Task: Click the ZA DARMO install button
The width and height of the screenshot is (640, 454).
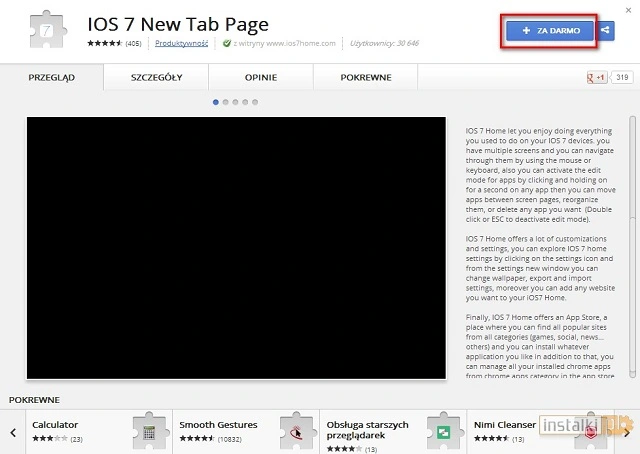Action: pyautogui.click(x=550, y=31)
